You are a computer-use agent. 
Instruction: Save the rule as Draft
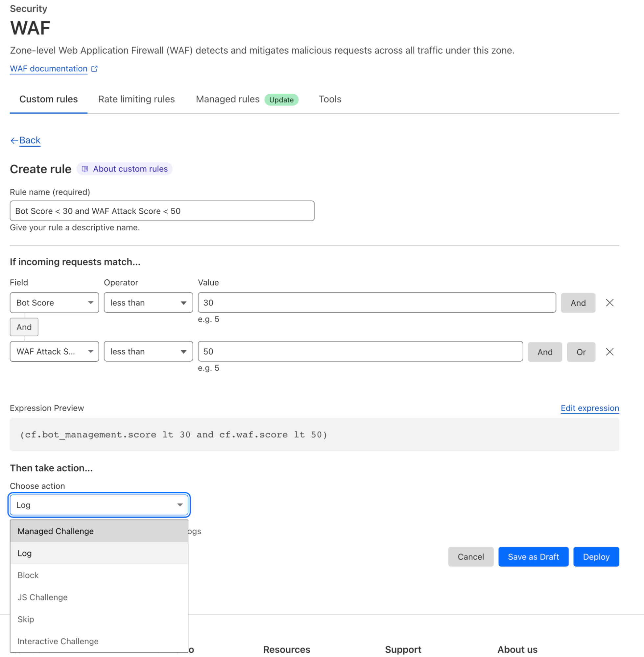point(533,556)
